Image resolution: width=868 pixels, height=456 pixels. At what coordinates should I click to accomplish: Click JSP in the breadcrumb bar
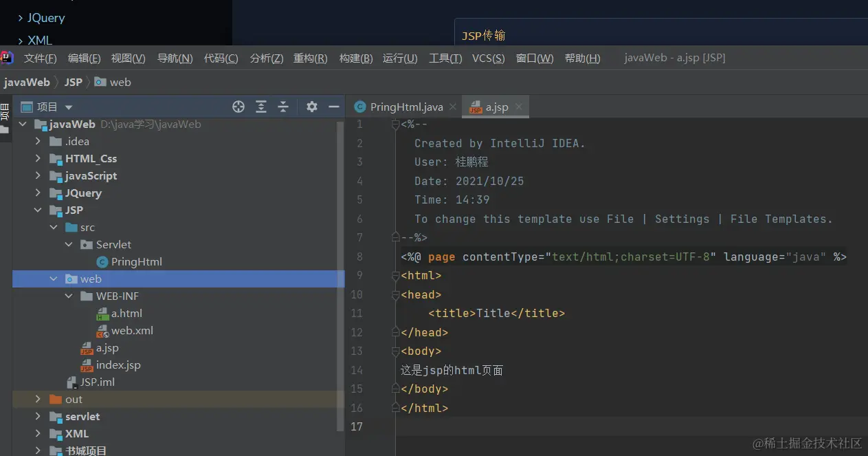pos(74,82)
